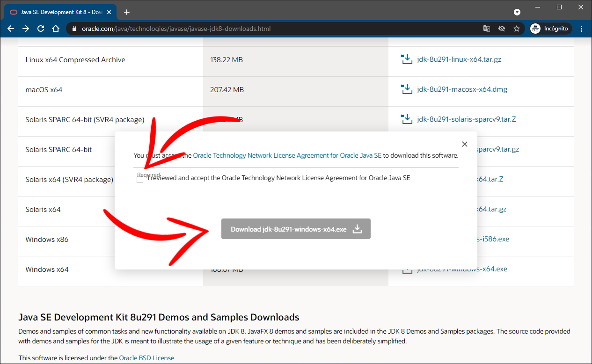The height and width of the screenshot is (364, 592).
Task: Click the Solaris SPARC 64-bit (SVR4 package) label
Action: pyautogui.click(x=85, y=119)
